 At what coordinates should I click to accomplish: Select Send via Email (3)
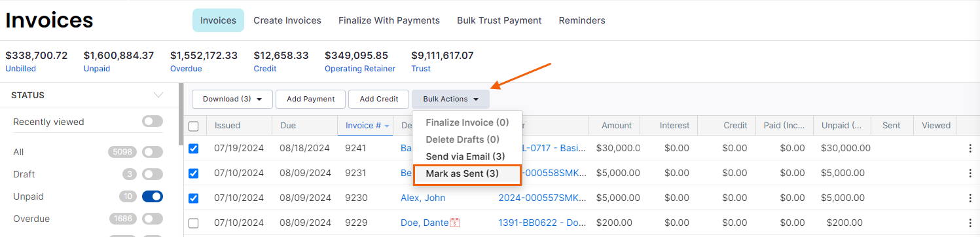coord(465,156)
